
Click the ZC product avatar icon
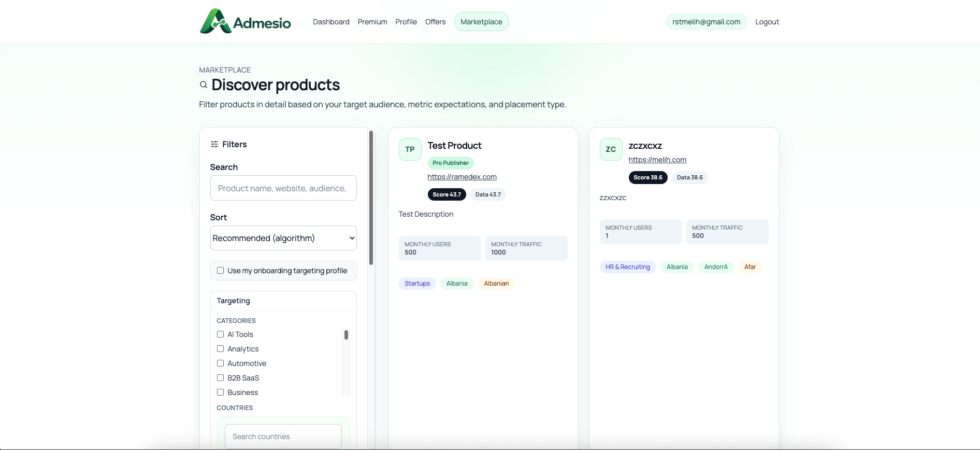tap(611, 149)
